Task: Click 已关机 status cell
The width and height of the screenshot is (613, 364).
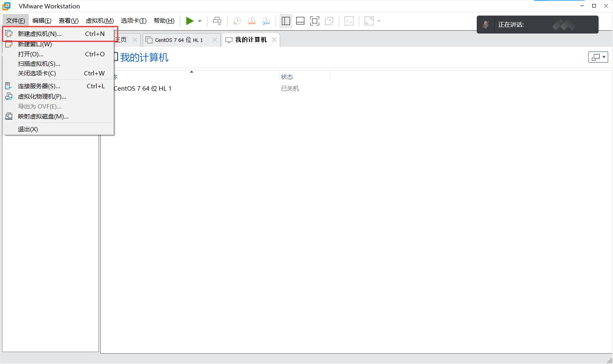Action: click(x=290, y=88)
